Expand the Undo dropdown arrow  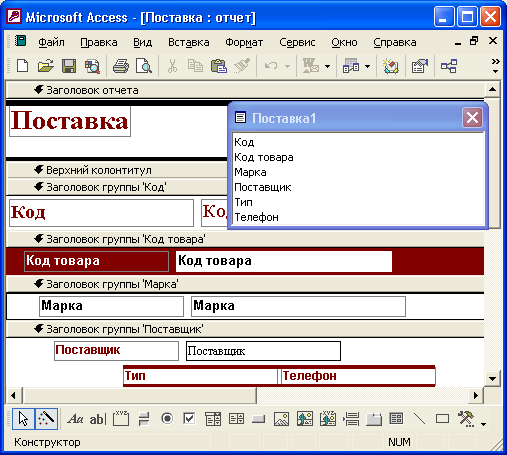(x=287, y=66)
